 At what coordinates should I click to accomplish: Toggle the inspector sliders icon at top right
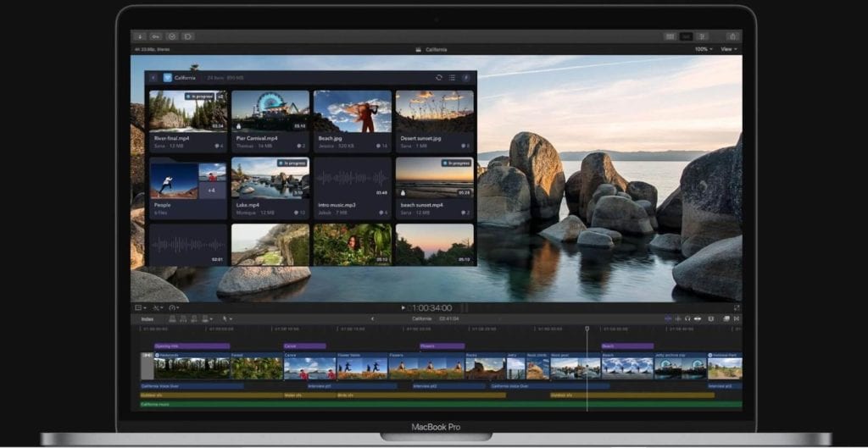(x=702, y=36)
